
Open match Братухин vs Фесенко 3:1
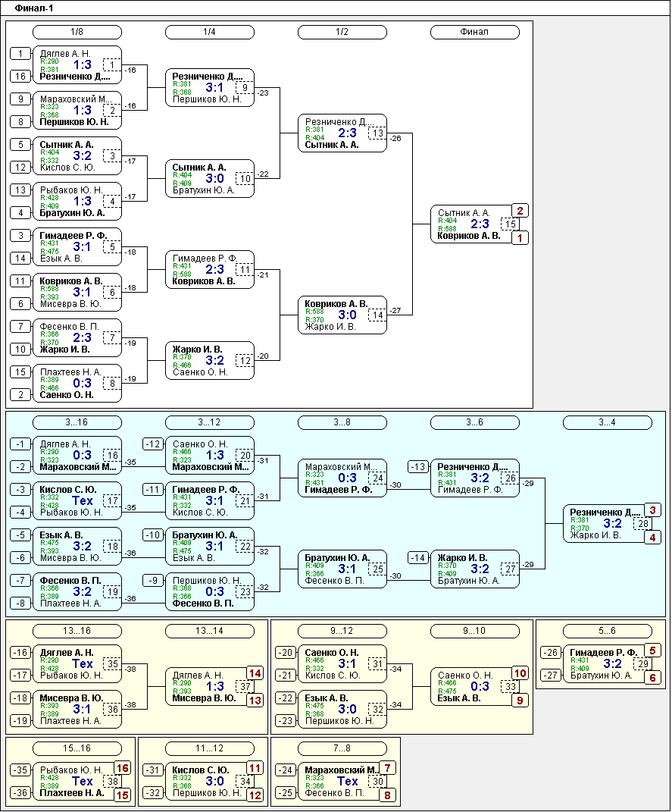click(x=342, y=569)
